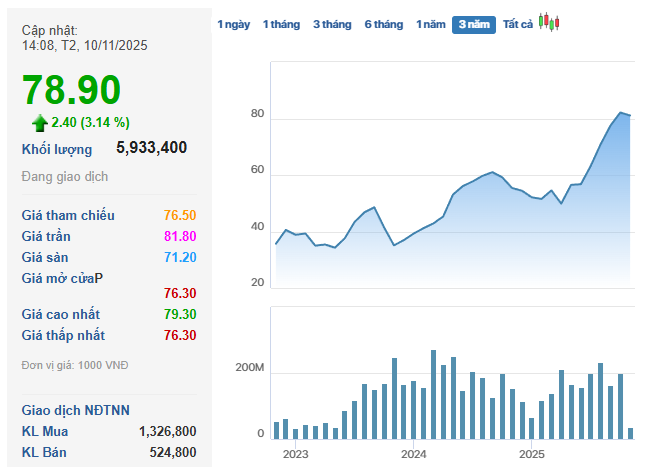The image size is (650, 467).
Task: Click the 2024 label on the time axis
Action: click(413, 454)
